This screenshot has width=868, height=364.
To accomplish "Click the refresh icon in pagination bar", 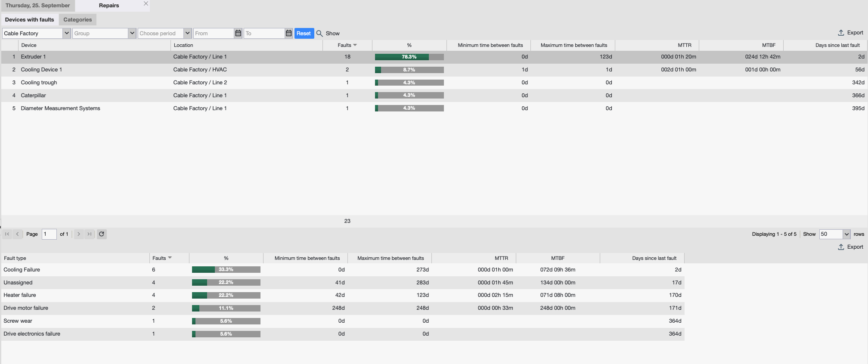I will pyautogui.click(x=102, y=234).
